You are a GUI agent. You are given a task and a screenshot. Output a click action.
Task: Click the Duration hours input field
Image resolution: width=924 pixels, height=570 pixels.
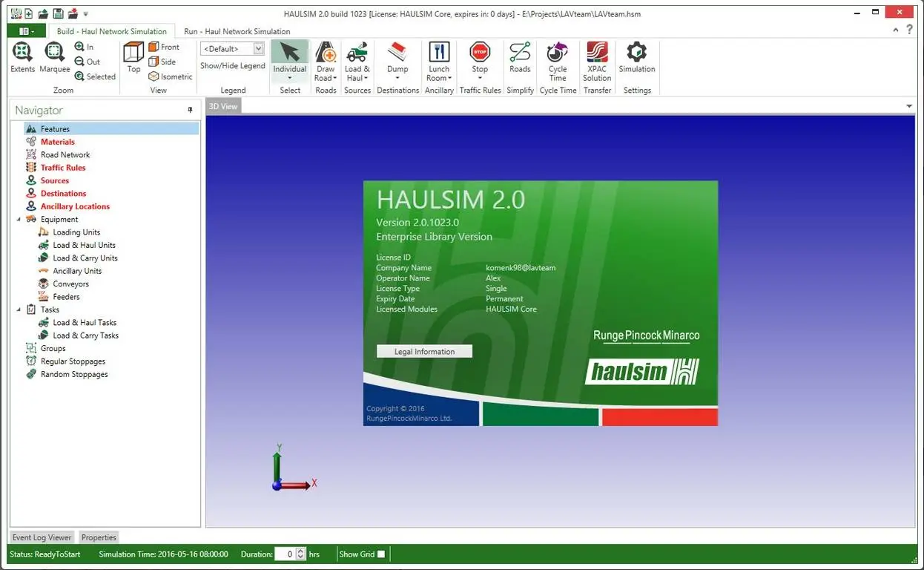click(x=285, y=554)
